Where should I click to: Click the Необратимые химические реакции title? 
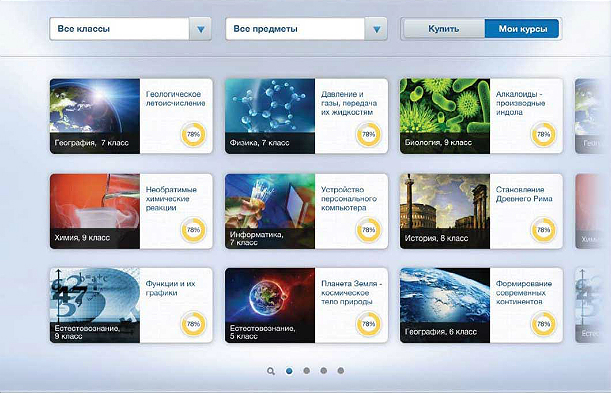click(x=171, y=199)
